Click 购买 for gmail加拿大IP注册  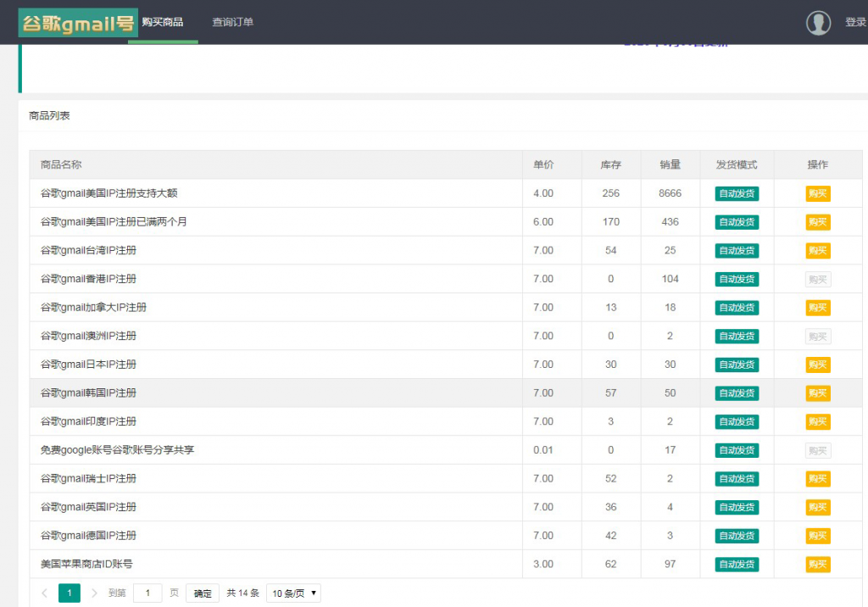817,308
